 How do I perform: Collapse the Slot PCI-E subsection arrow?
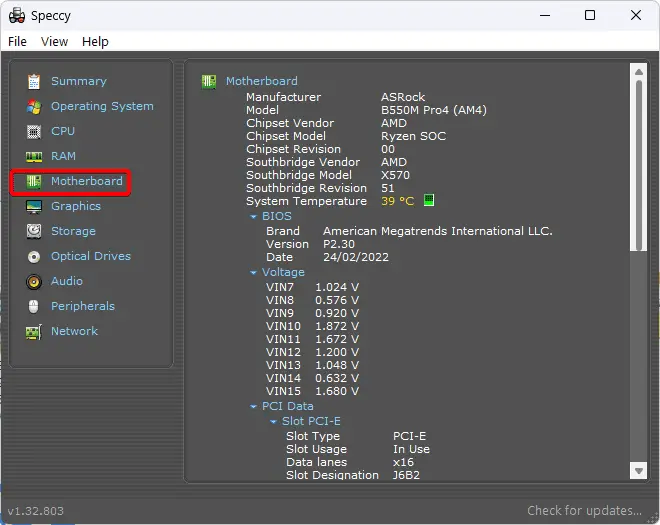(x=274, y=421)
